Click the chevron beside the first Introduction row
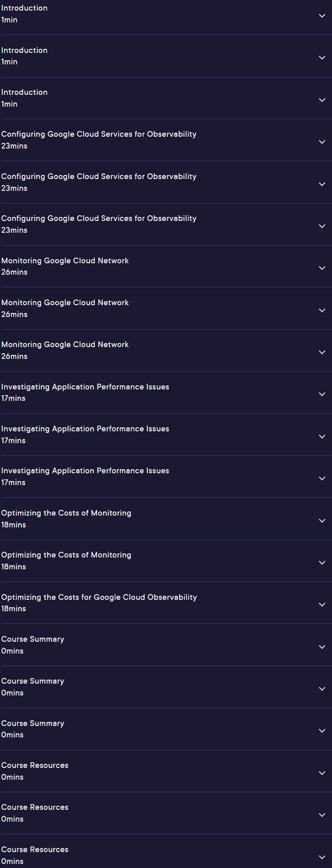 [322, 16]
